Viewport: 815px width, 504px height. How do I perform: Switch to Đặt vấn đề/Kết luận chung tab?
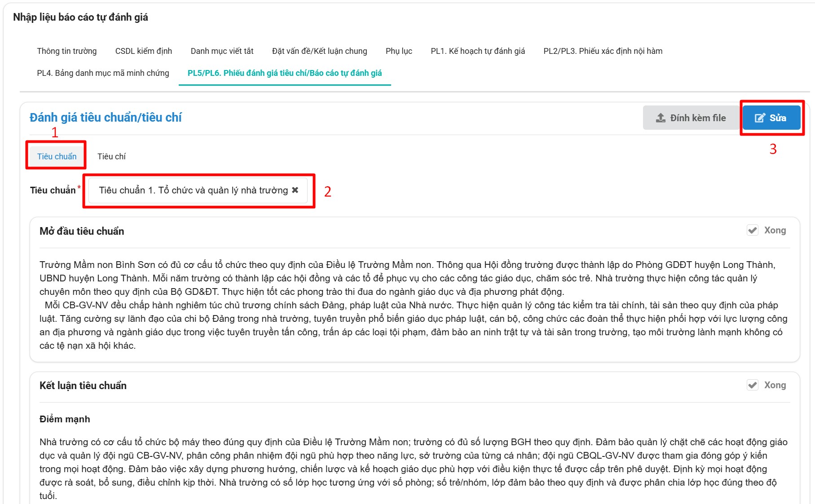(x=319, y=51)
